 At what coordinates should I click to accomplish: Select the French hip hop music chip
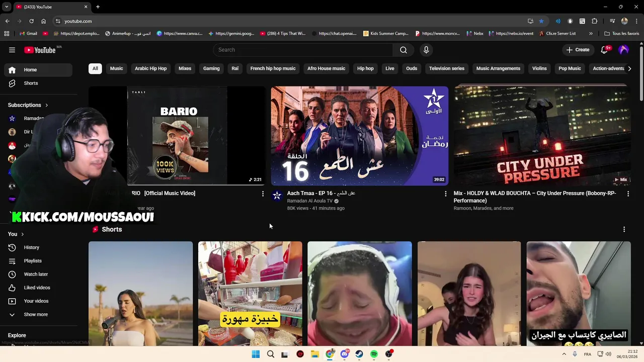pos(273,68)
